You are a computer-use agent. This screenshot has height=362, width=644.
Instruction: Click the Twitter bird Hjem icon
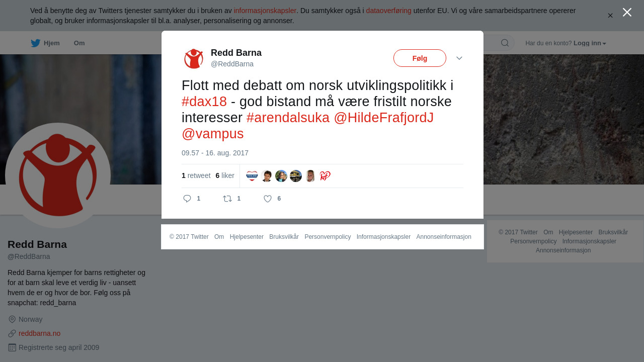click(x=35, y=43)
